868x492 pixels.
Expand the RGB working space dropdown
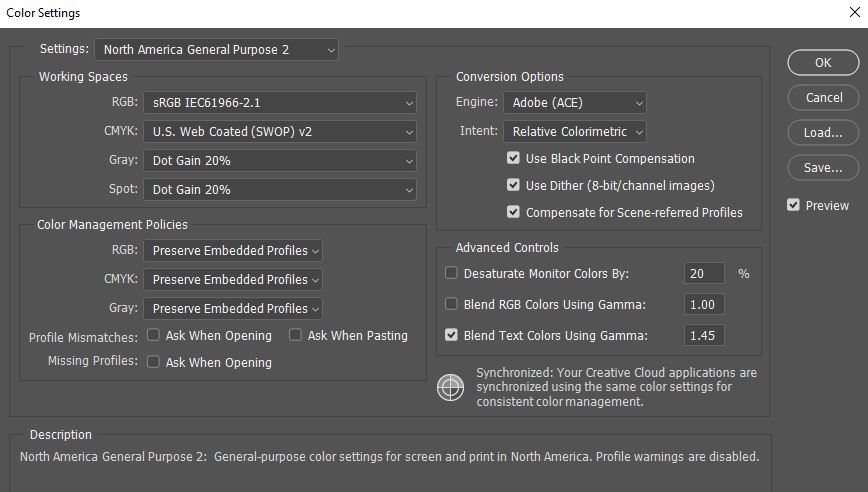[279, 102]
